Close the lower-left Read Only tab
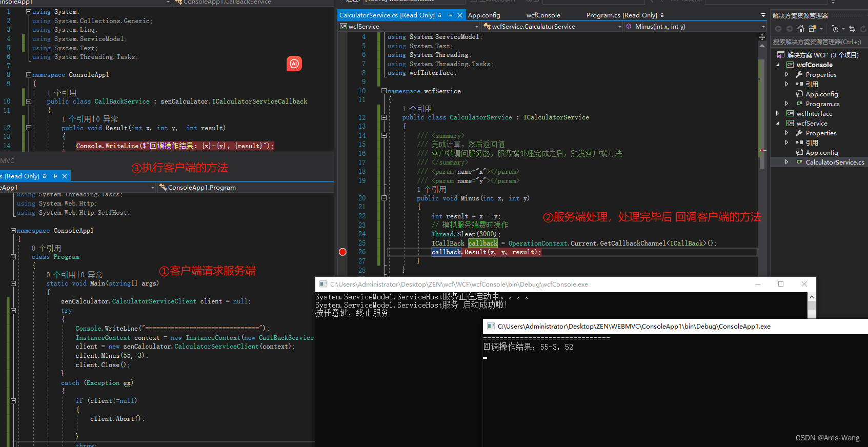The image size is (868, 447). (x=65, y=176)
